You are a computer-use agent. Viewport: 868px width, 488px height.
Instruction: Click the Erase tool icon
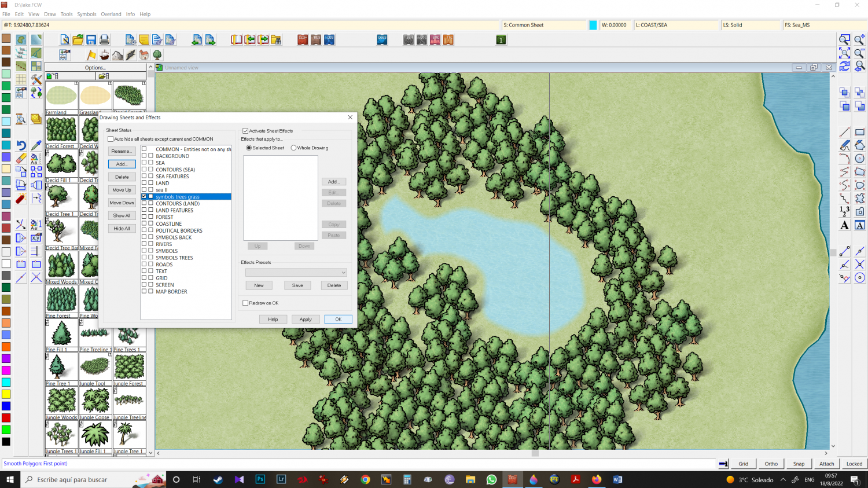tap(21, 158)
